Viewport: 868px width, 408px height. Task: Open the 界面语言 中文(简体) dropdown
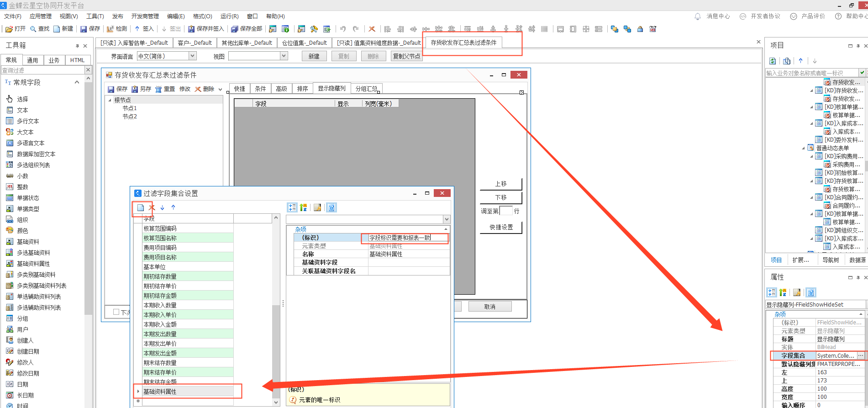pyautogui.click(x=193, y=56)
